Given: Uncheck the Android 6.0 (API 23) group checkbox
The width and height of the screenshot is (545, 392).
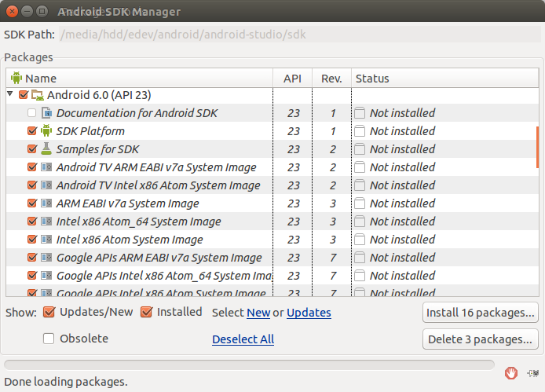Looking at the screenshot, I should coord(24,94).
